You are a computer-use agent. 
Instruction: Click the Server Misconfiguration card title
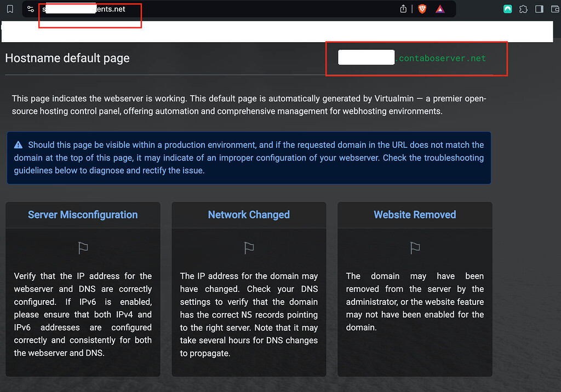pos(83,214)
